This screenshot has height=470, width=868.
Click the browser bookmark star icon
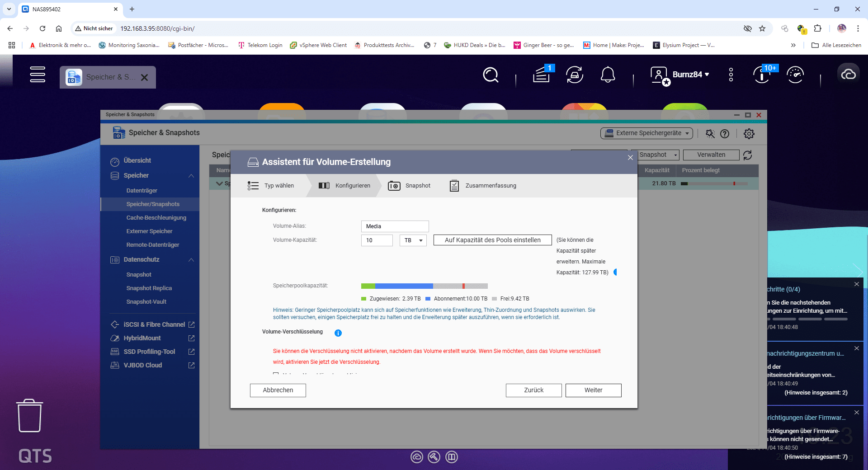pyautogui.click(x=762, y=28)
